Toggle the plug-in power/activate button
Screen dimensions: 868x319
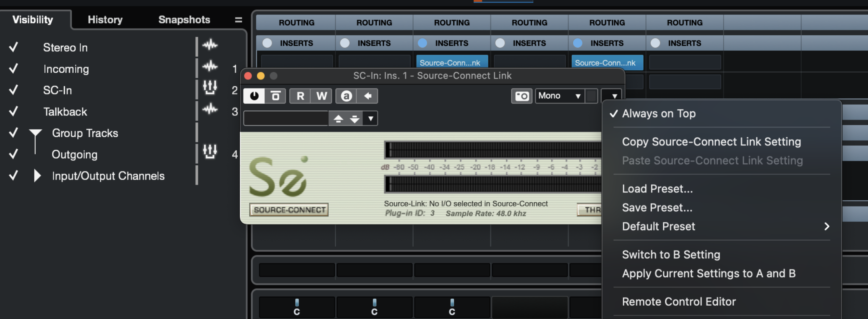pos(254,96)
